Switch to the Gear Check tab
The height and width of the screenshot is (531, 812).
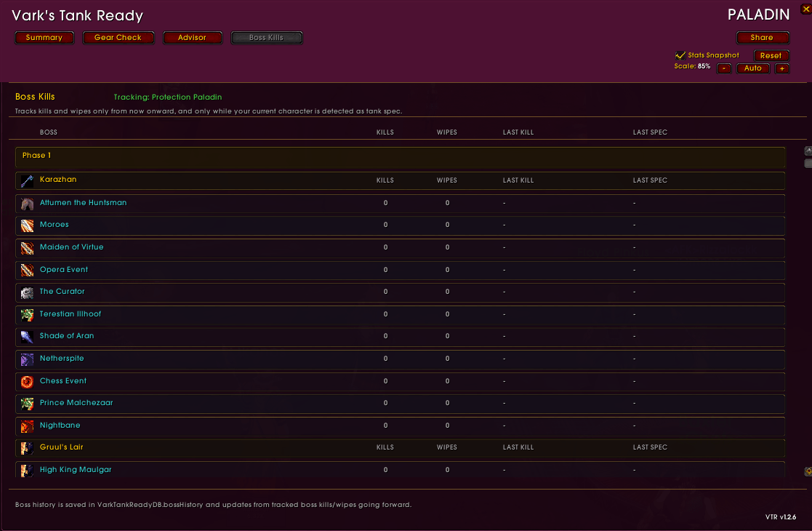click(x=118, y=38)
